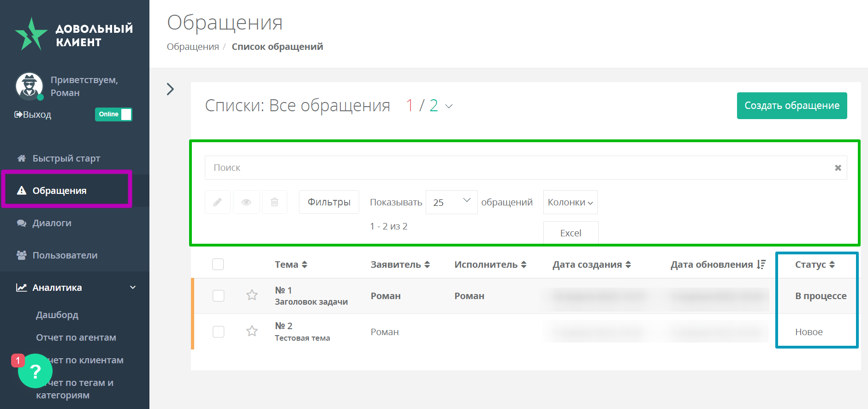Open the Колонки dropdown
This screenshot has width=868, height=409.
point(570,203)
